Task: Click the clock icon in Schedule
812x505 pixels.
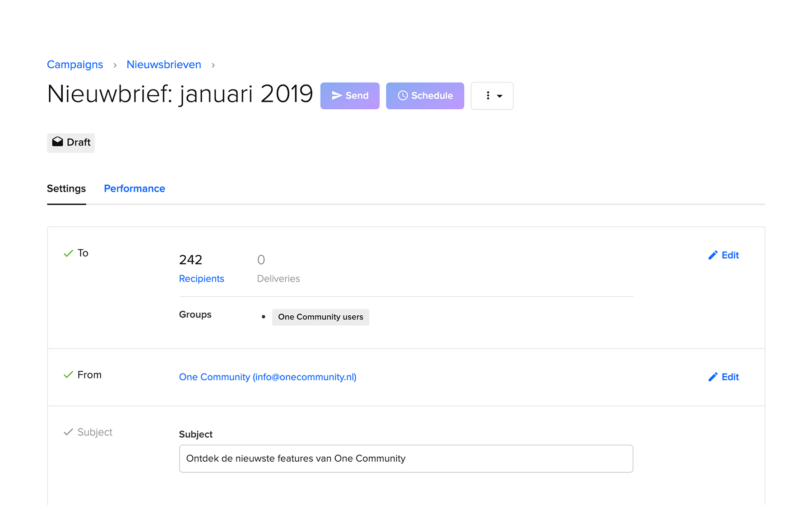Action: 403,95
